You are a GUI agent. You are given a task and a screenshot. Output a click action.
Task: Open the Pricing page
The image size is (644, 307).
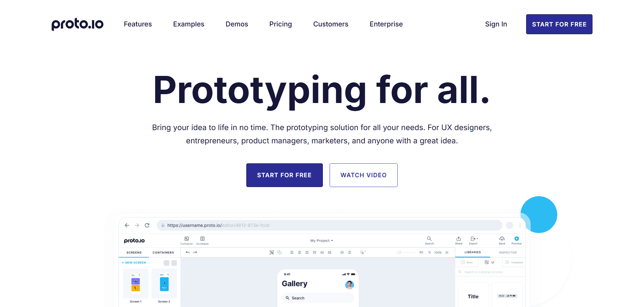(281, 24)
